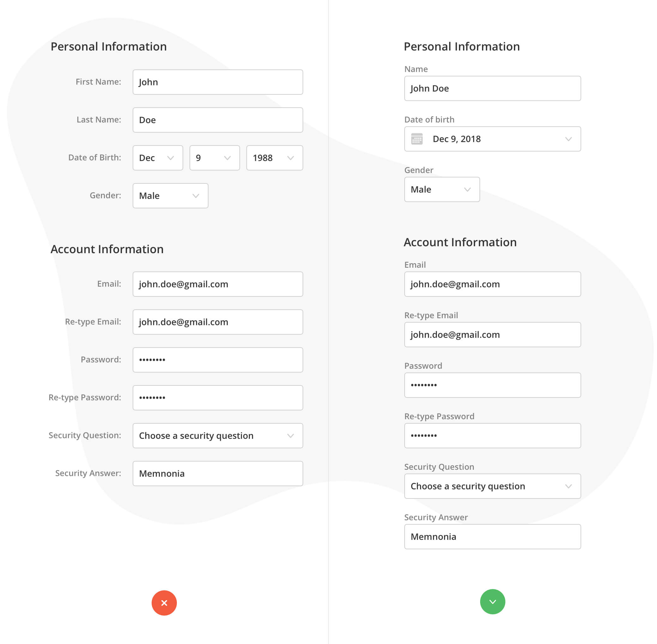Click the green chevron circle icon
This screenshot has height=644, width=657.
pos(492,601)
